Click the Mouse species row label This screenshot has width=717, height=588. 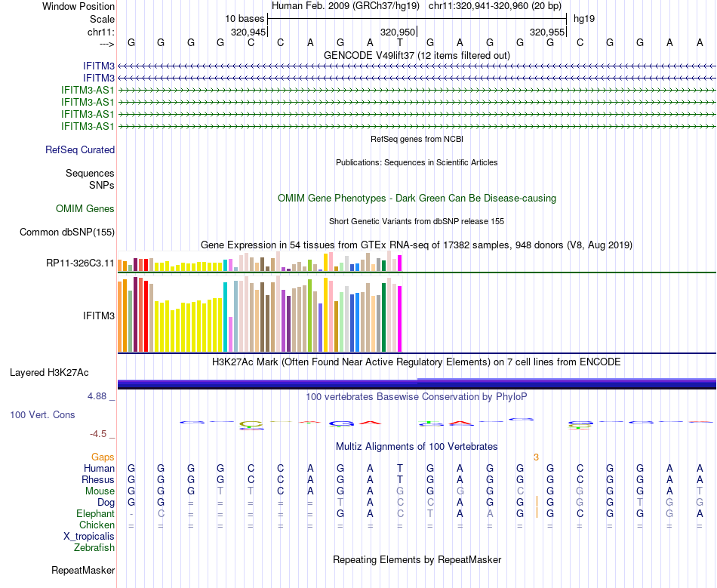100,491
